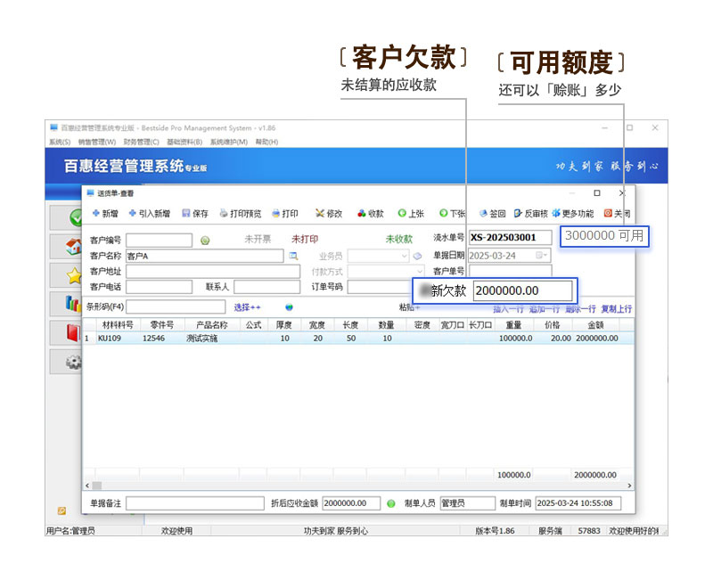Click 插入一行 insert row link
713x588 pixels.
(508, 309)
